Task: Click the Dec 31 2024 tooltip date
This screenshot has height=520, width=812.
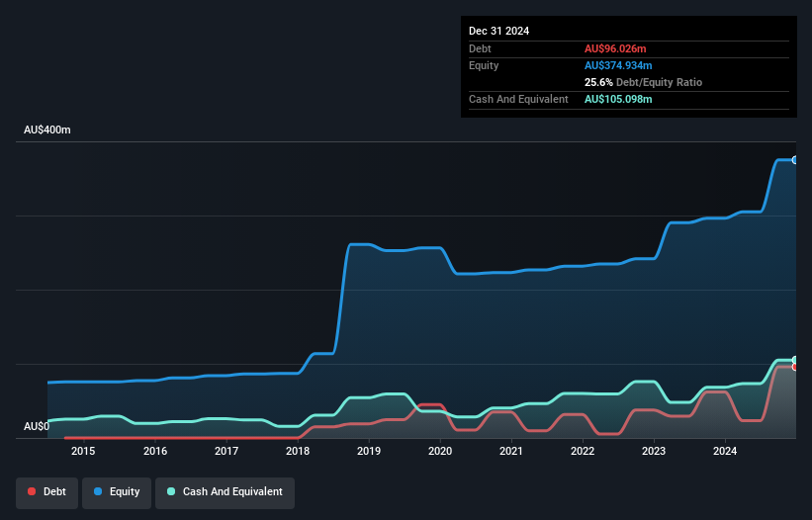Action: click(x=498, y=31)
